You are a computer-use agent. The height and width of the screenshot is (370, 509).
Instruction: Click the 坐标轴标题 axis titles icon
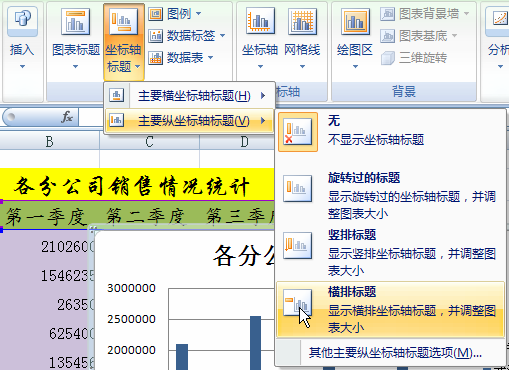(x=123, y=21)
